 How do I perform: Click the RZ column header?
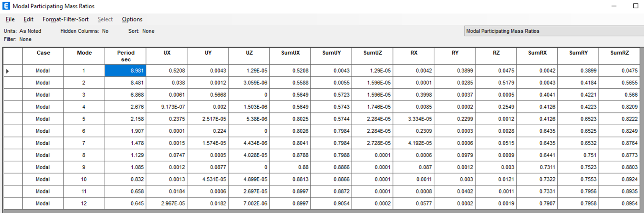point(496,56)
